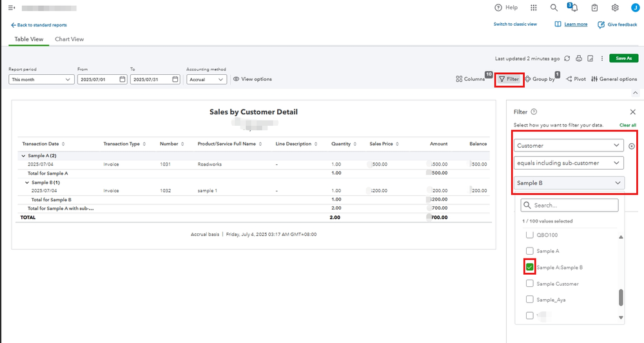Click the search magnifier in the header

coord(554,8)
